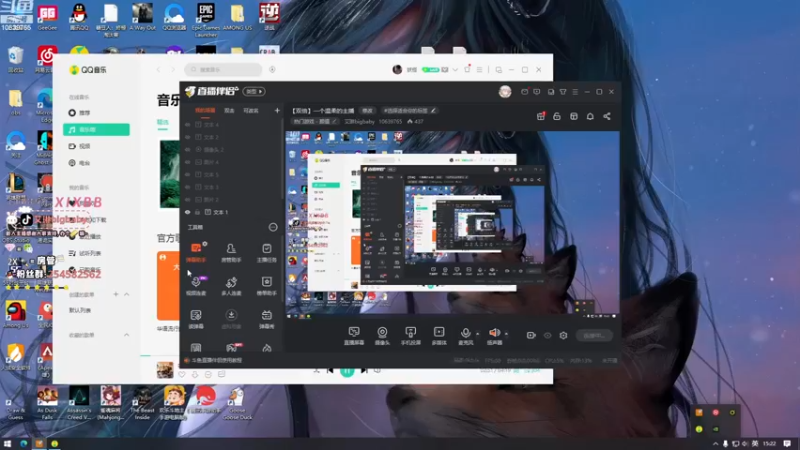Toggle visibility of 图片 4 layer
The width and height of the screenshot is (800, 450).
[x=188, y=162]
